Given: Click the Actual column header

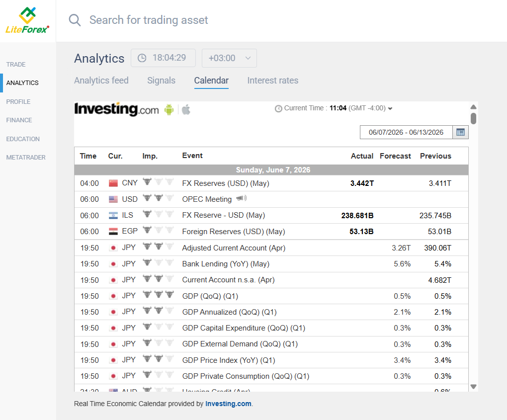Looking at the screenshot, I should tap(362, 156).
